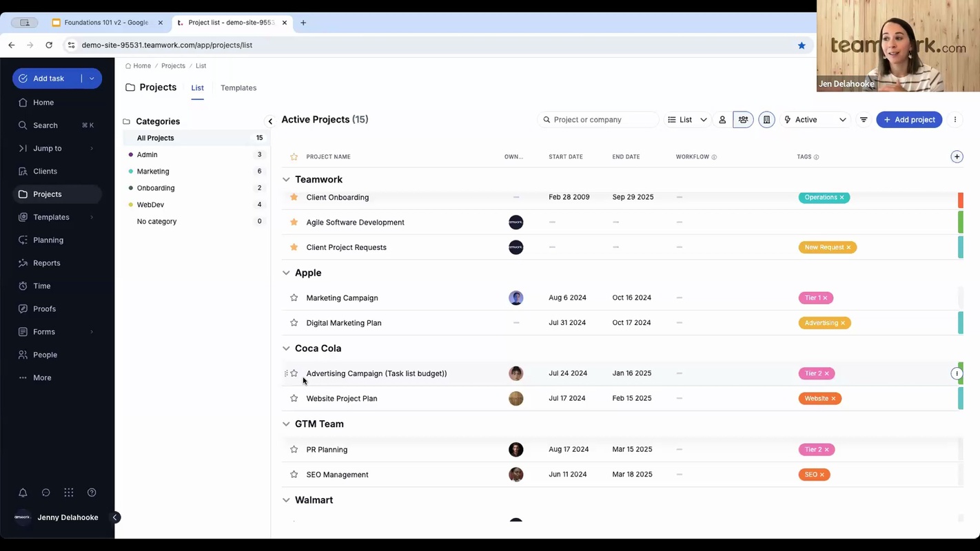980x551 pixels.
Task: Open the List view type dropdown
Action: coord(687,119)
